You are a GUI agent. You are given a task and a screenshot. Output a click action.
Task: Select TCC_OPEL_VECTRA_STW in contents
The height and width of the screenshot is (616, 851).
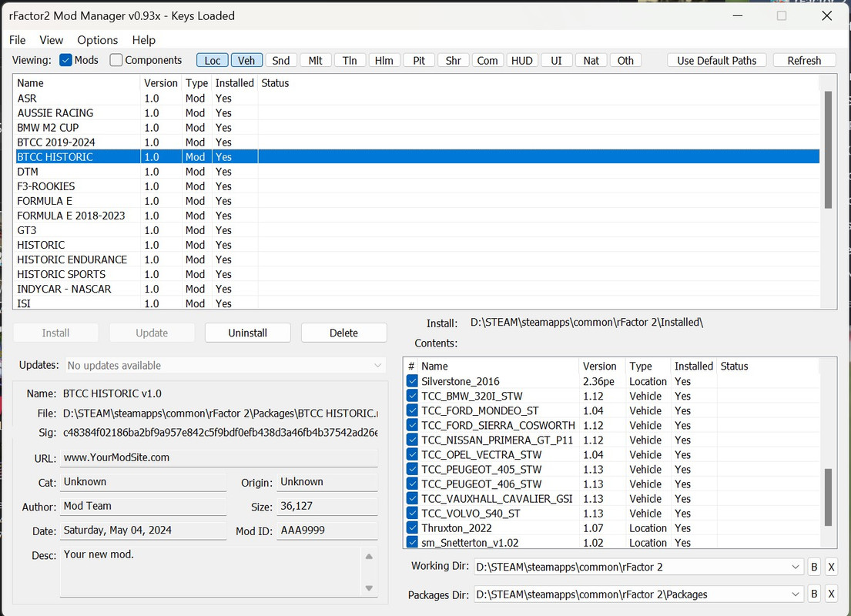point(612,454)
